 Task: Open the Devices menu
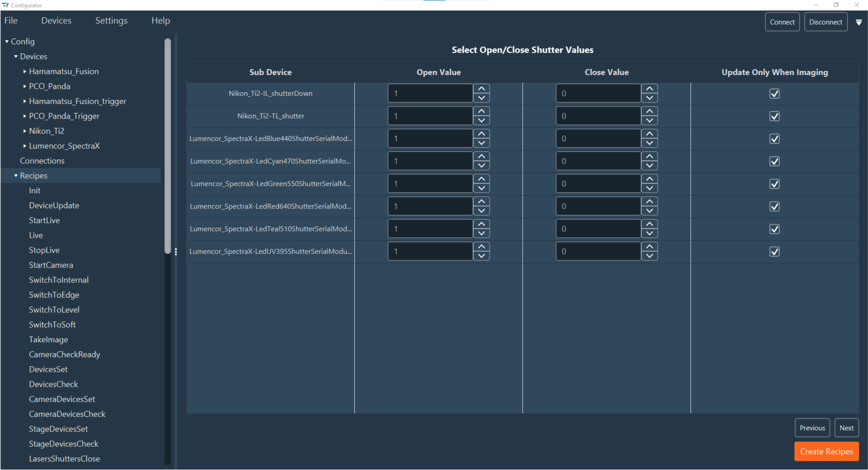coord(56,21)
